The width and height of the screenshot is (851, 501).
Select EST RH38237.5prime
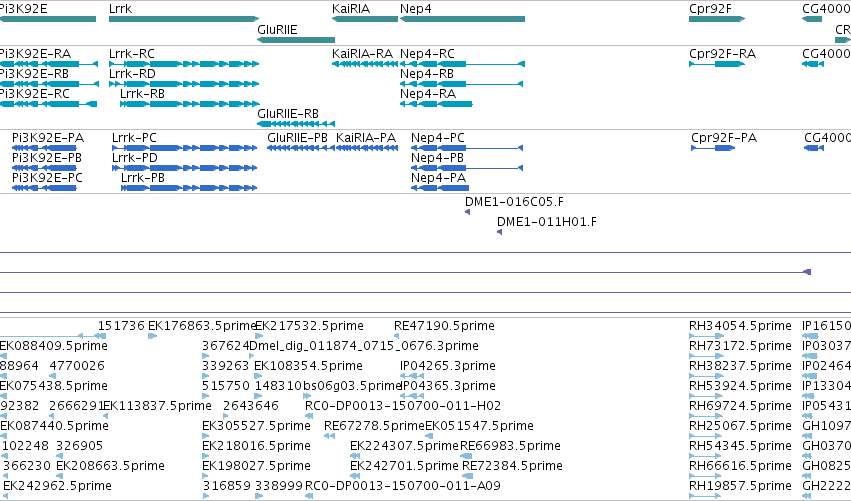(x=740, y=366)
